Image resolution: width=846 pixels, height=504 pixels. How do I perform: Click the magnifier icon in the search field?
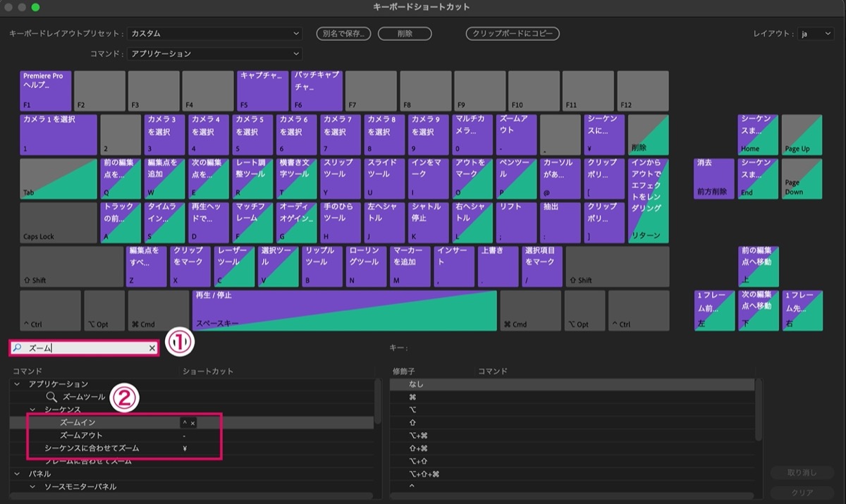click(x=18, y=348)
